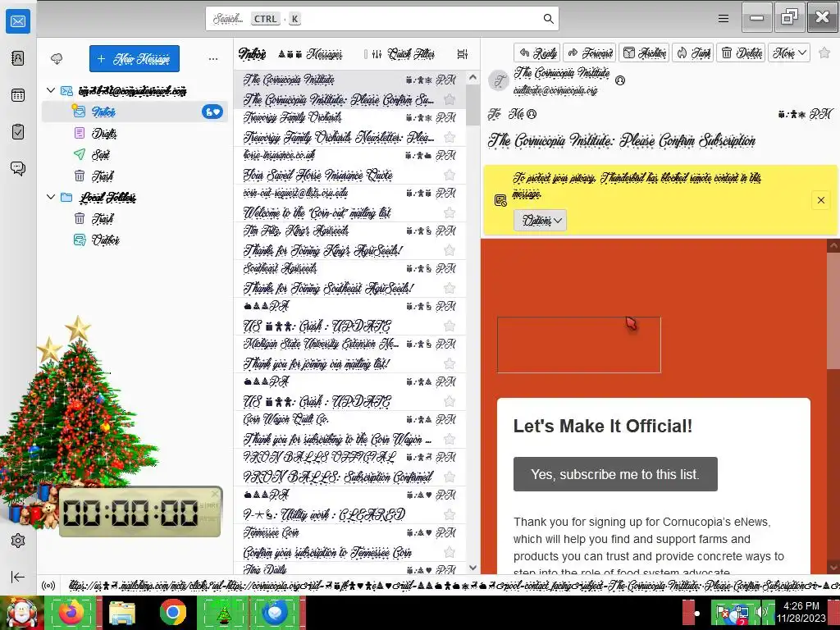The image size is (840, 630).
Task: Click the New Message button
Action: [135, 58]
